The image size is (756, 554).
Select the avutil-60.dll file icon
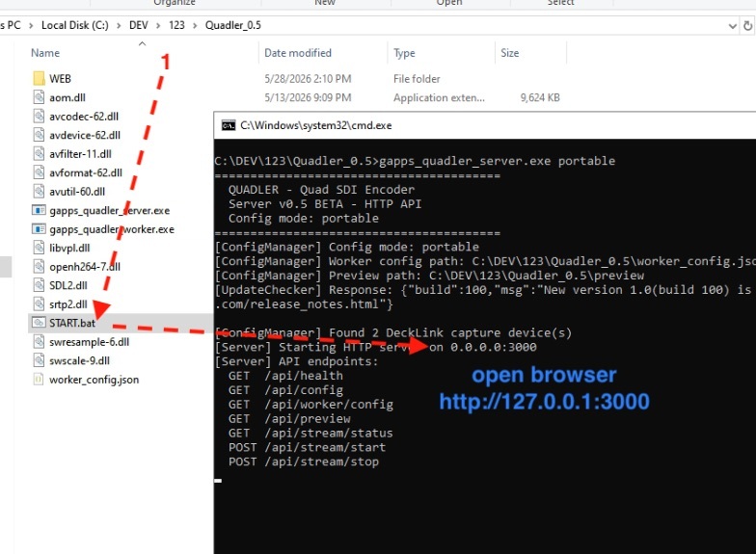pos(39,191)
